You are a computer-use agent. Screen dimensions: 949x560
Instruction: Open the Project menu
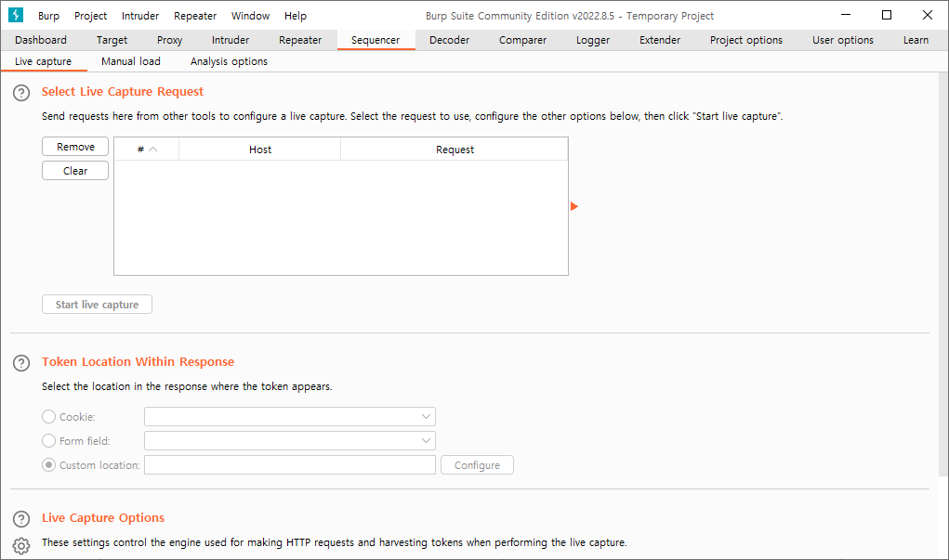91,16
